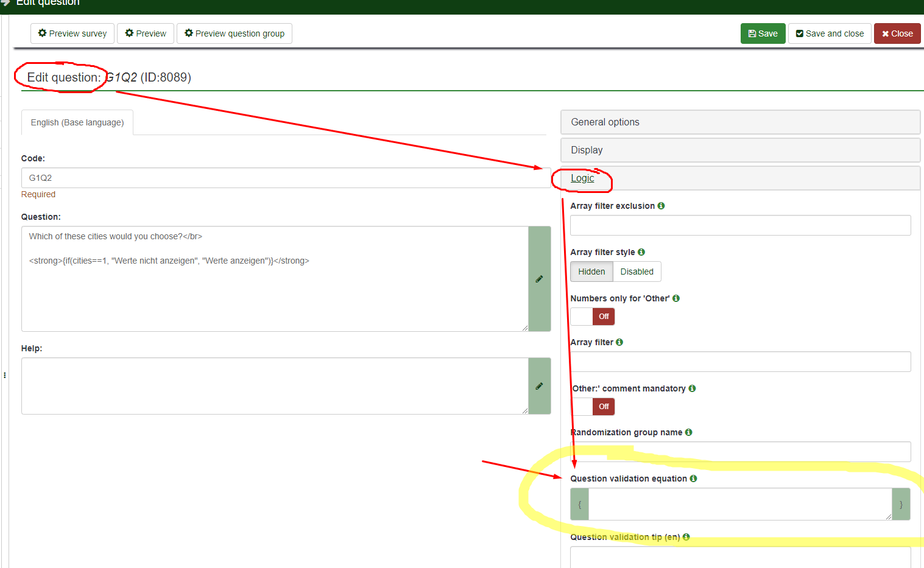Click info icon beside Numbers only for 'Other'
Screen dimensions: 924x568
(676, 298)
